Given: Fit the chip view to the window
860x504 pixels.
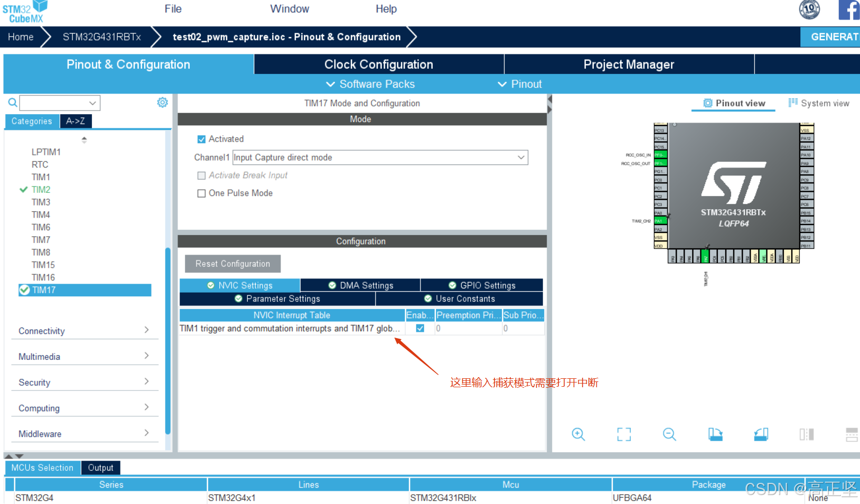Looking at the screenshot, I should coord(624,434).
